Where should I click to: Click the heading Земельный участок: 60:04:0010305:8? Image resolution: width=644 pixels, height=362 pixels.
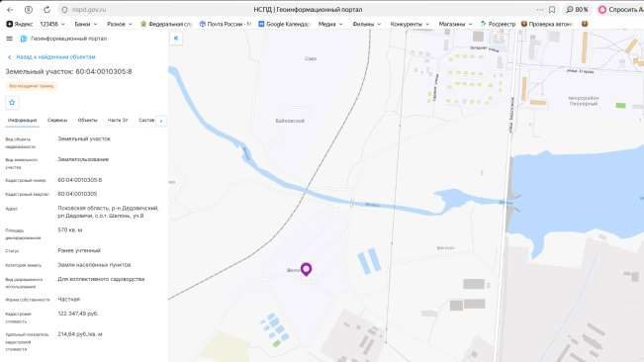tap(68, 71)
